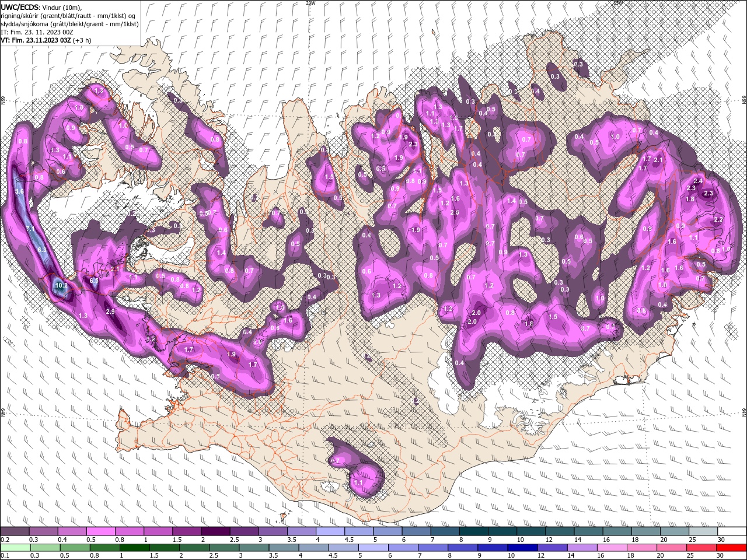Click the 15W longitude label at top
747x560 pixels.
coord(617,2)
